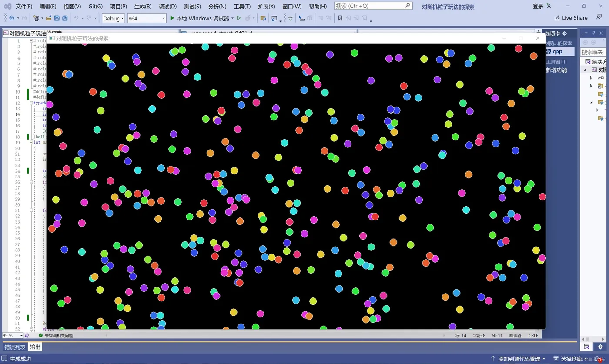
Task: Open the 分析(N) menu
Action: [x=217, y=7]
